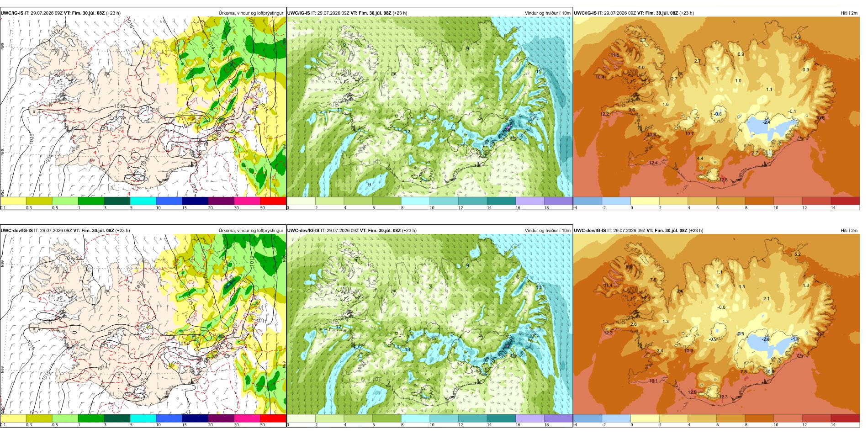Pick the orange 8–10 swatch in bottom temperature legend
Image resolution: width=868 pixels, height=434 pixels.
pos(759,418)
